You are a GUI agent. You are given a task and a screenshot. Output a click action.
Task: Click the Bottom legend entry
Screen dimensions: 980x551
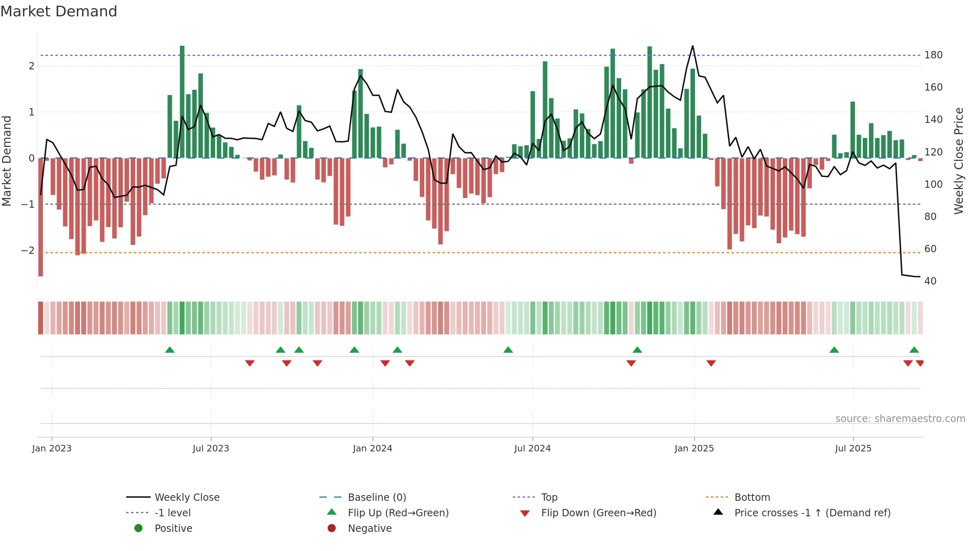[738, 497]
